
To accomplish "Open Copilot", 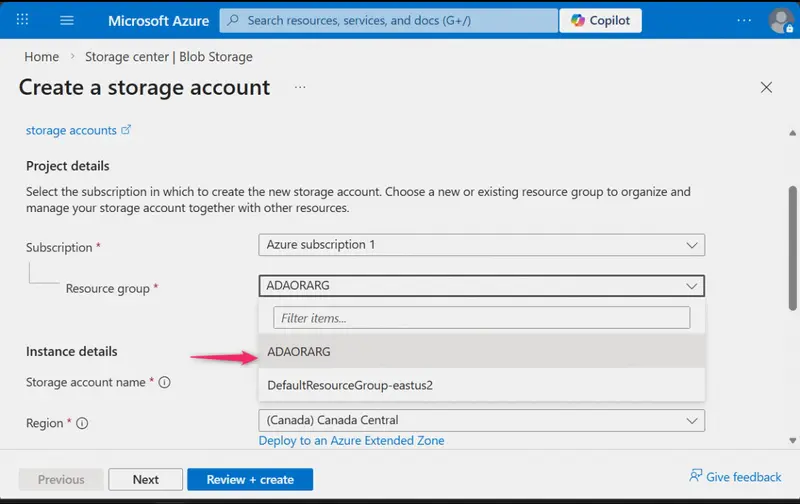I will click(601, 20).
